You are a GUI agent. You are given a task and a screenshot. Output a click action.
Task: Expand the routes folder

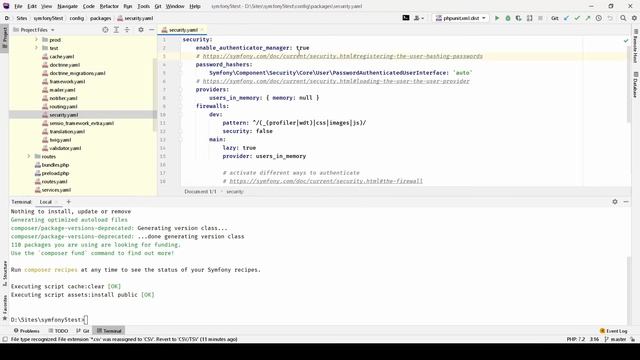[29, 156]
